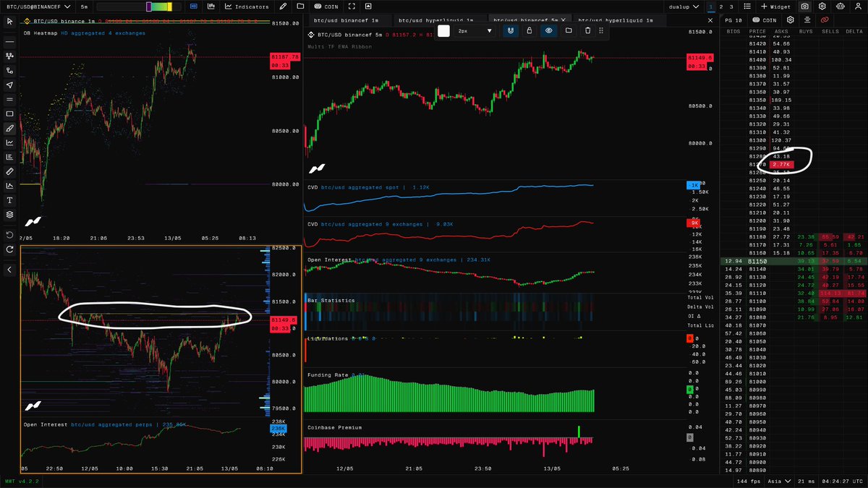Screen dimensions: 868x488
Task: Click the drag handle on drawing toolbar
Action: pos(601,31)
